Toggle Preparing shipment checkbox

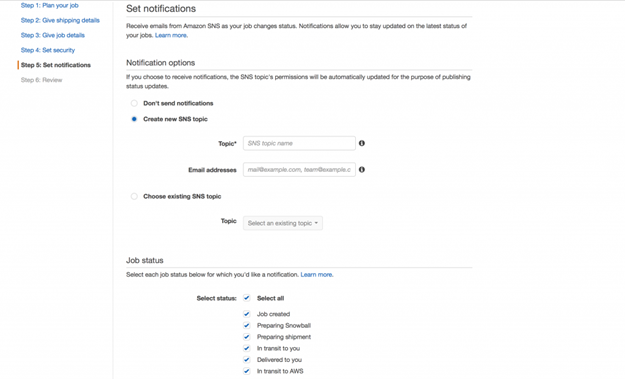point(247,337)
